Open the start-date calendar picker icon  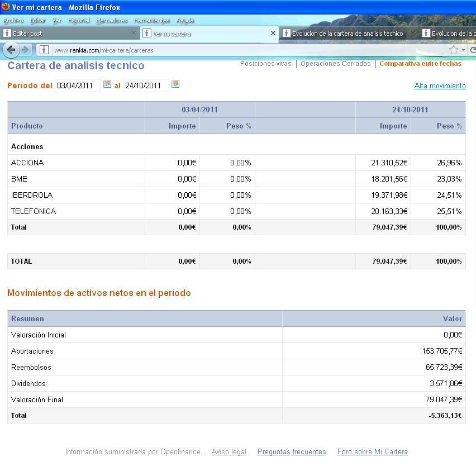click(x=107, y=84)
